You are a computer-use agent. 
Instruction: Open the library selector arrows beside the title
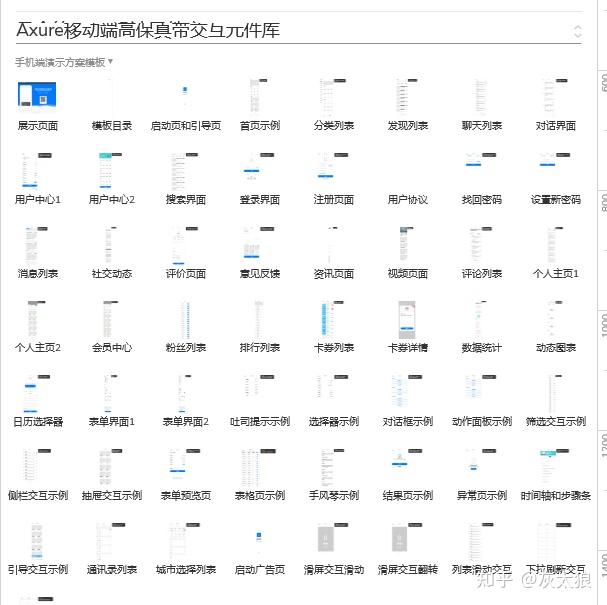pos(577,31)
